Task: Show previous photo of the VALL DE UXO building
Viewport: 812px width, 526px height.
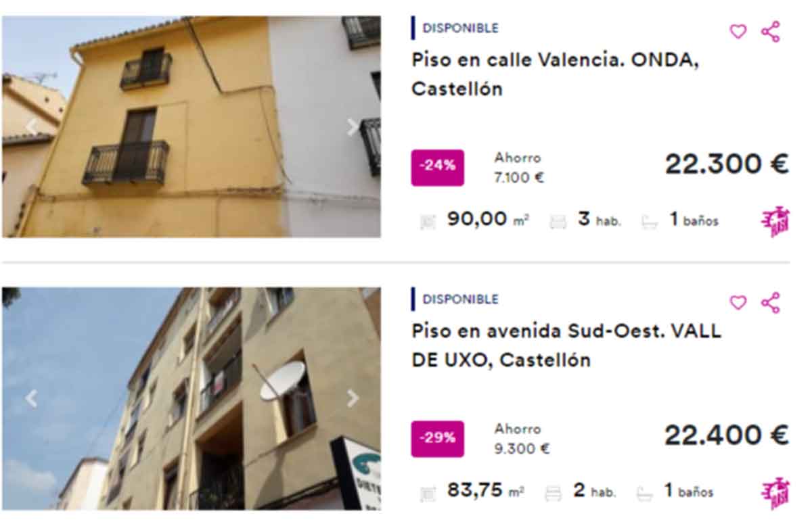Action: point(31,398)
